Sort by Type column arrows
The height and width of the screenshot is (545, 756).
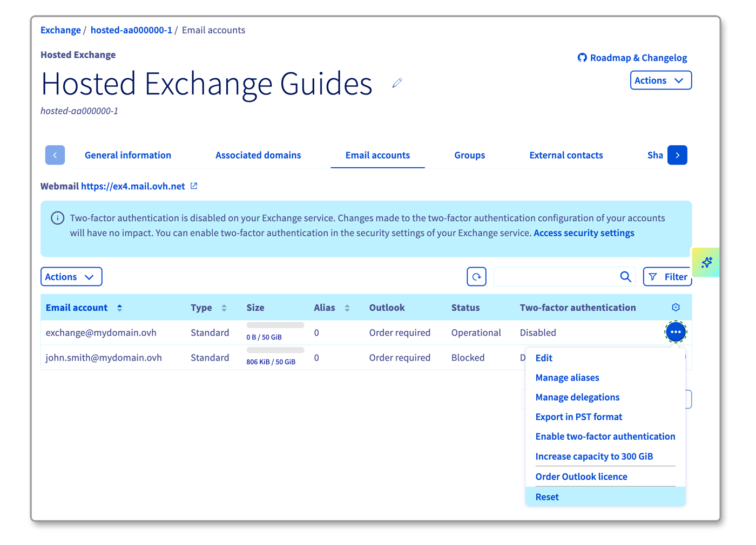pyautogui.click(x=224, y=308)
